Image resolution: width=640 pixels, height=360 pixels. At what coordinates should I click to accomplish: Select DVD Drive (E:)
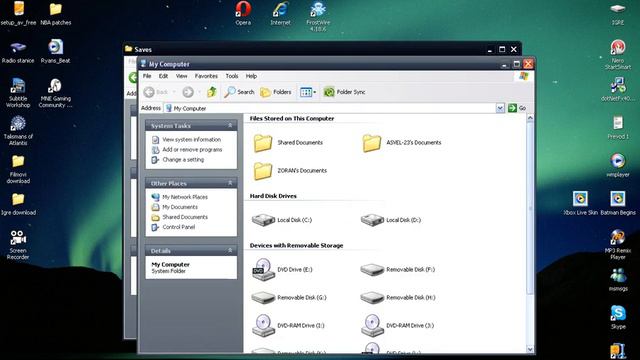click(x=282, y=269)
